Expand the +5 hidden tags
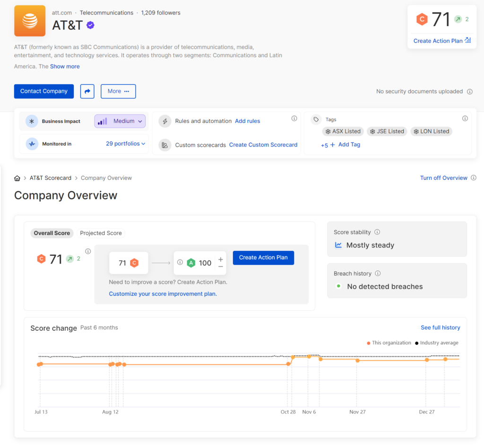The width and height of the screenshot is (484, 448). coord(324,145)
